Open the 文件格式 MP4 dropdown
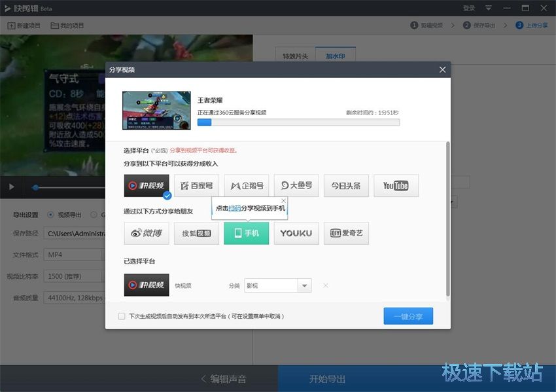Viewport: 556px width, 392px height. (x=75, y=255)
